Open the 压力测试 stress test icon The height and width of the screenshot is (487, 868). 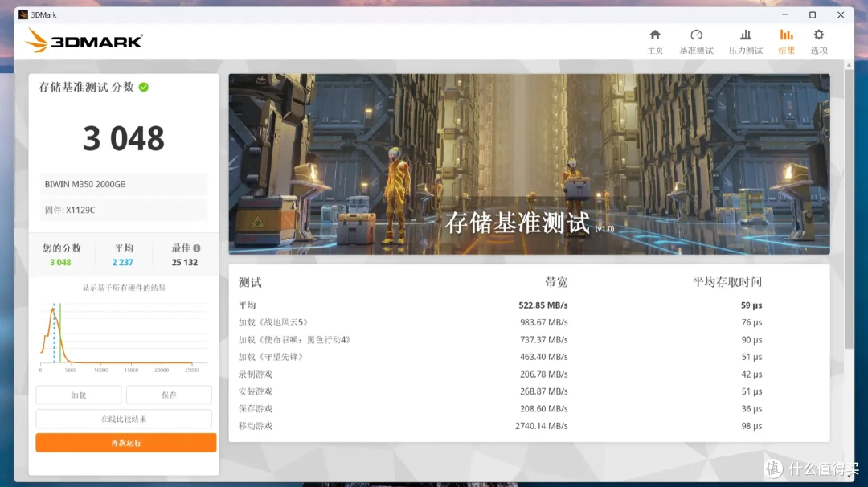[746, 35]
